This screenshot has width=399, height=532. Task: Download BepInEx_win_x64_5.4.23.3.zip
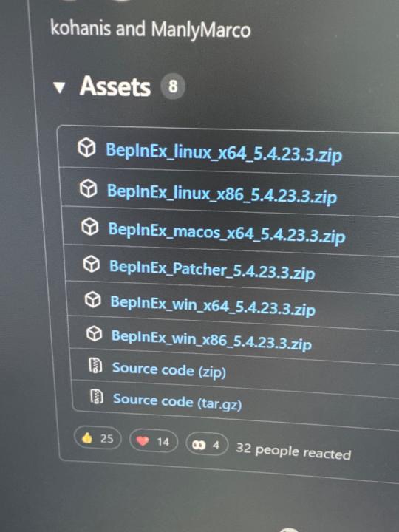coord(213,305)
